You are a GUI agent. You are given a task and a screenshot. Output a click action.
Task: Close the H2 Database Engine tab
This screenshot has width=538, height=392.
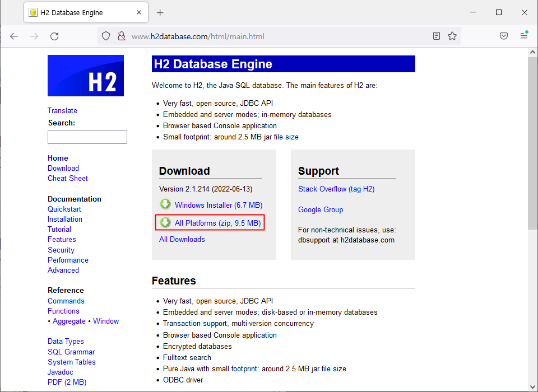[139, 12]
